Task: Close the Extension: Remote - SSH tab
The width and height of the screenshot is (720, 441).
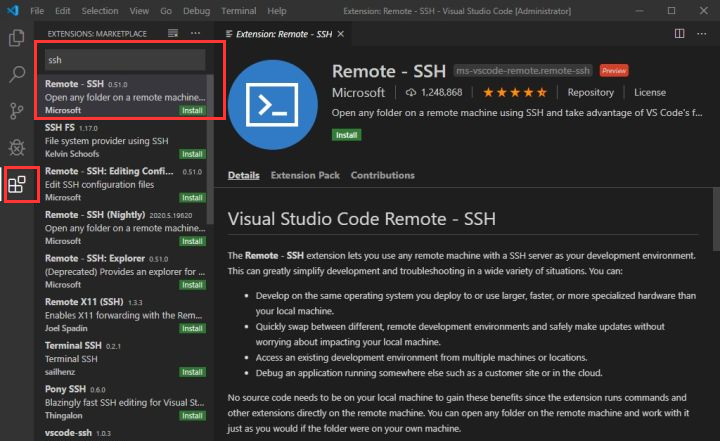Action: click(340, 34)
